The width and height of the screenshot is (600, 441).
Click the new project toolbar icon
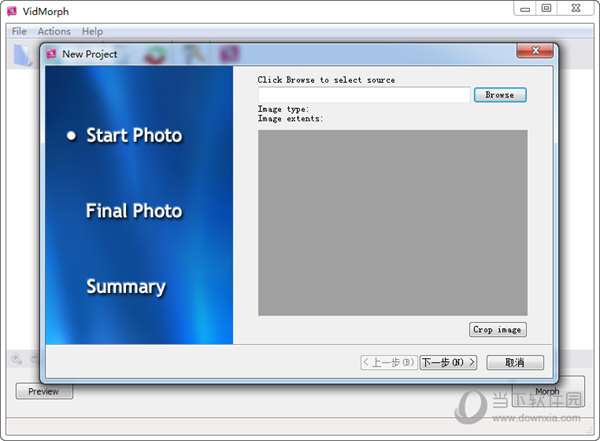point(23,56)
